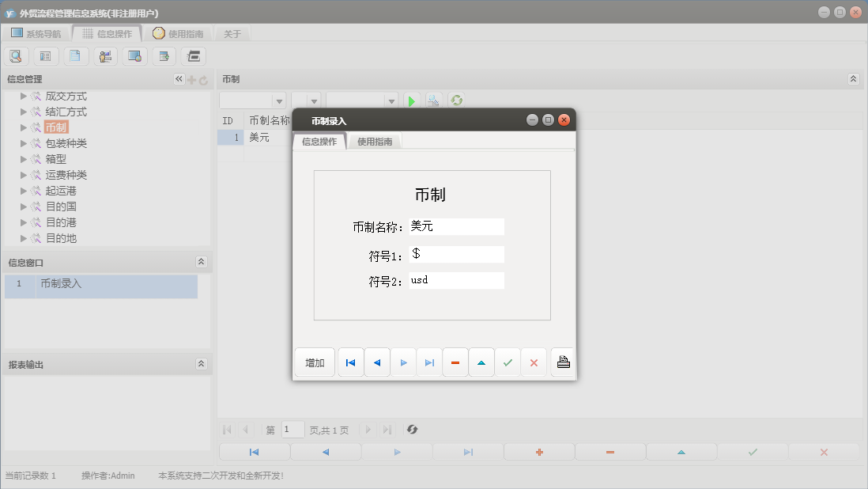The image size is (868, 489).
Task: Delete the record using the red minus icon
Action: (x=455, y=362)
